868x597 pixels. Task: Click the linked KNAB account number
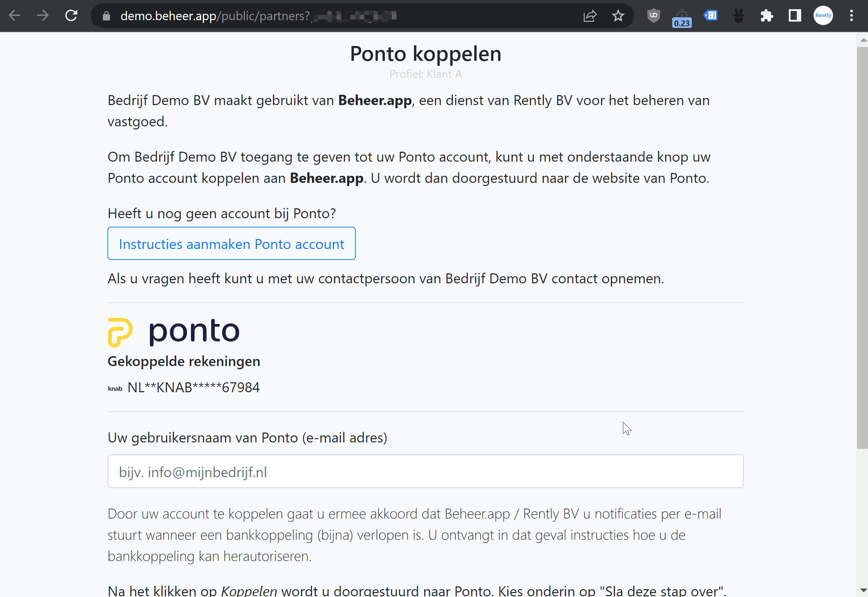click(x=193, y=388)
